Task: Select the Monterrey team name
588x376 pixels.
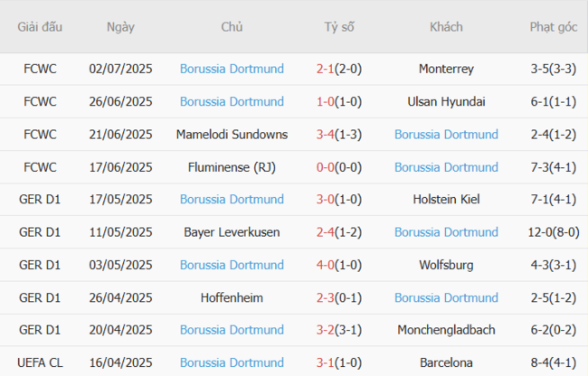Action: 446,69
